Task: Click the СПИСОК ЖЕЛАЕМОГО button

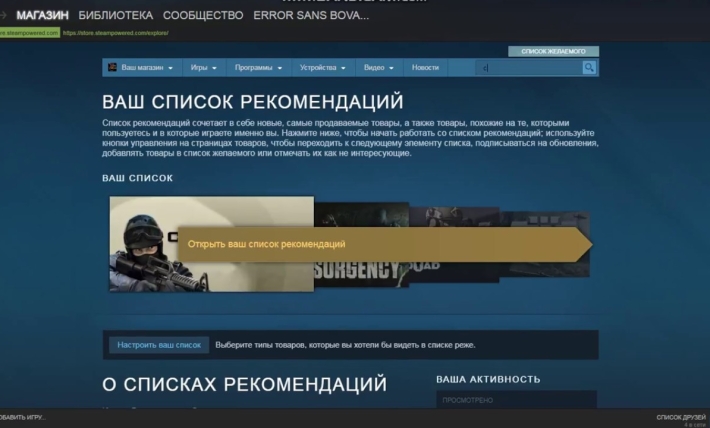Action: [x=553, y=51]
